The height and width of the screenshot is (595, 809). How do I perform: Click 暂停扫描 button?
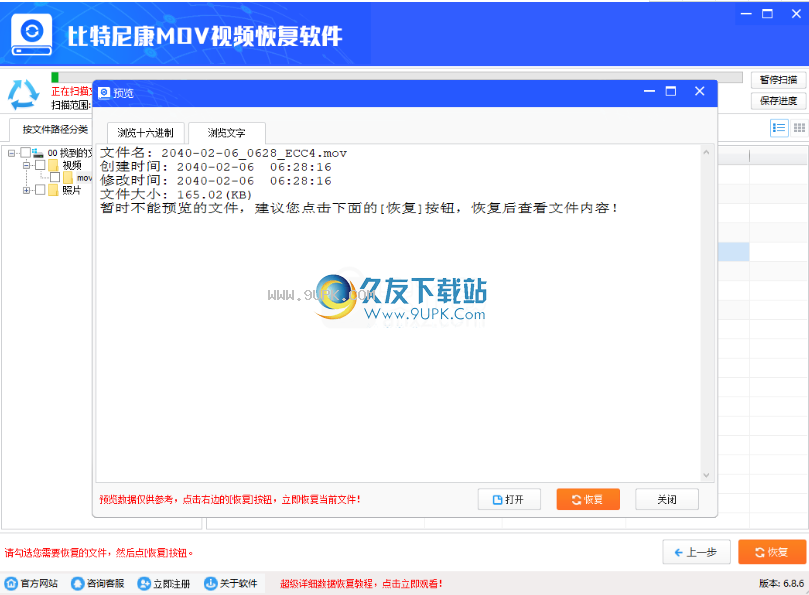point(778,79)
